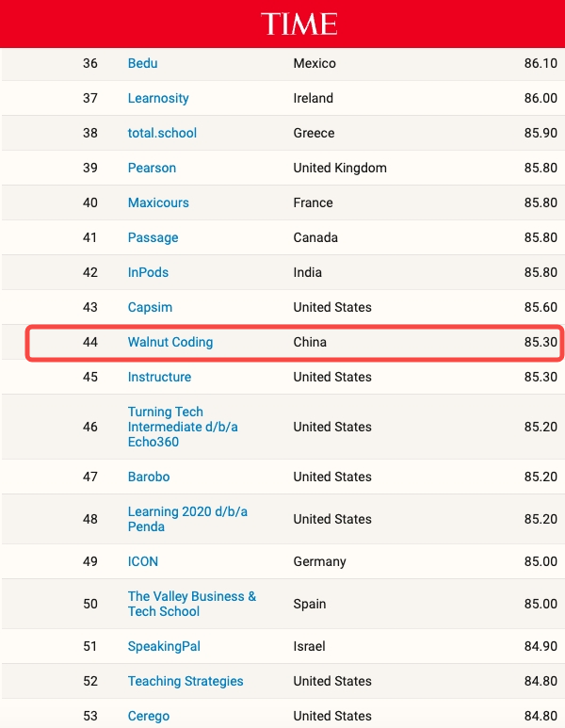Open the highlighted Walnut Coding link
Screen dimensions: 565x728
pos(170,342)
